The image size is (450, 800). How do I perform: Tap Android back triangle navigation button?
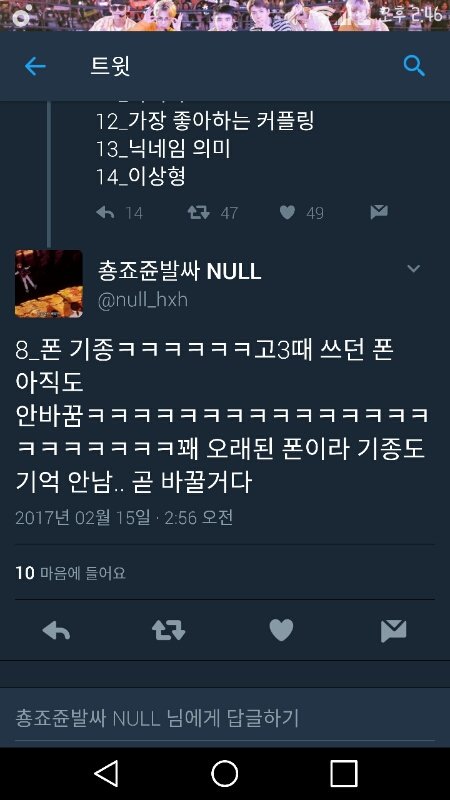click(x=107, y=773)
